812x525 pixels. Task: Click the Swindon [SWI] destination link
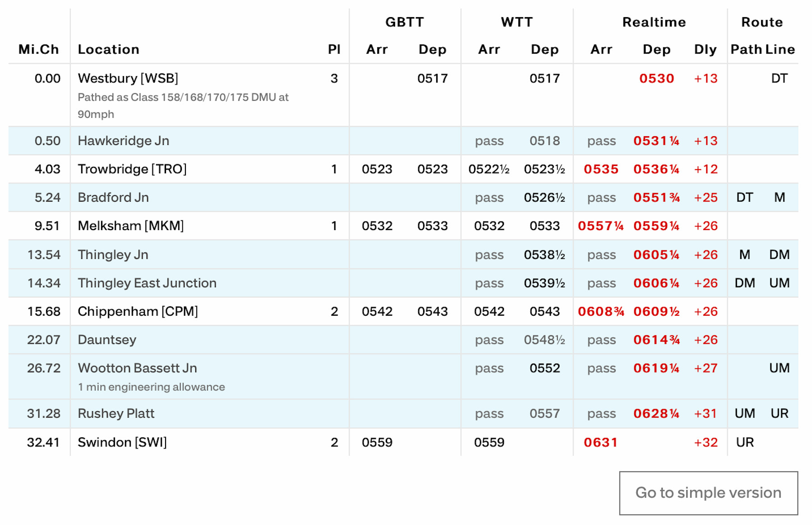(122, 442)
